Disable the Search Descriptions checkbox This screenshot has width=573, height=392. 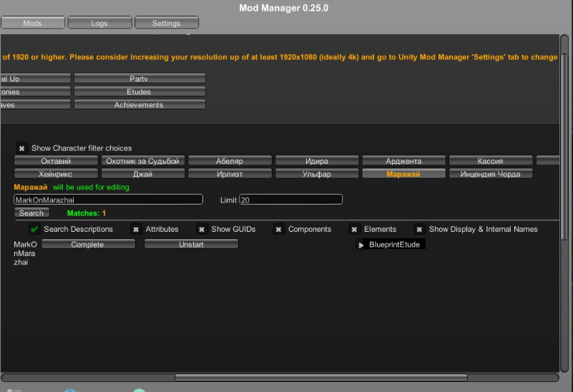click(34, 230)
